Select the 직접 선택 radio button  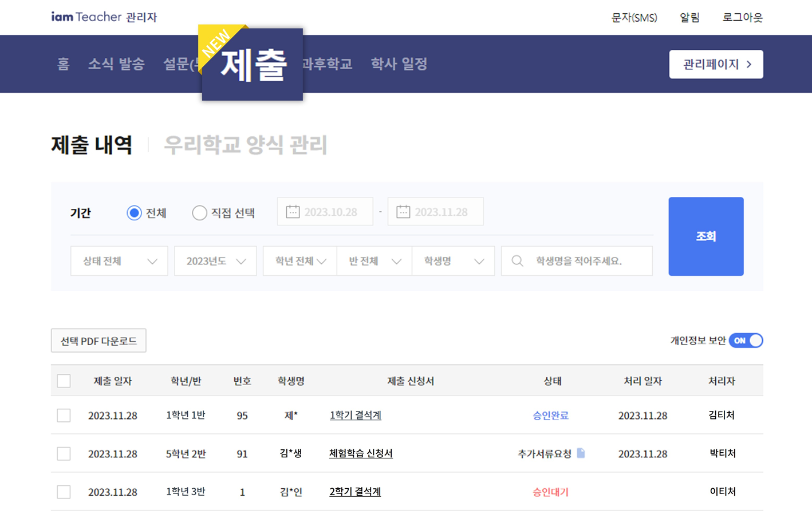coord(199,213)
